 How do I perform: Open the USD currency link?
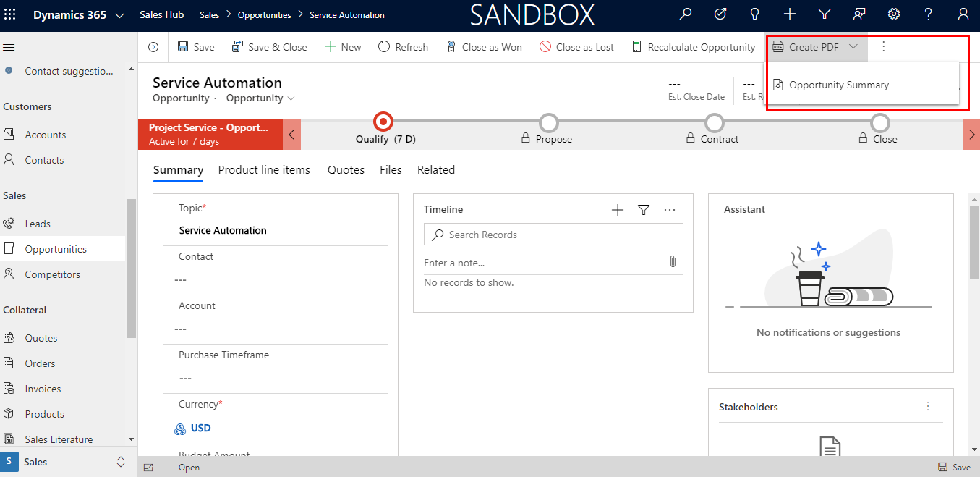point(201,429)
